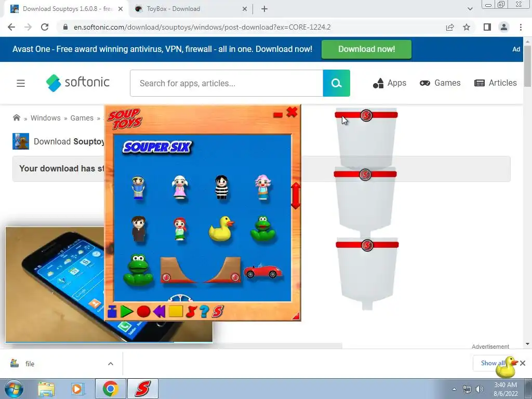Open the Articles section

495,83
